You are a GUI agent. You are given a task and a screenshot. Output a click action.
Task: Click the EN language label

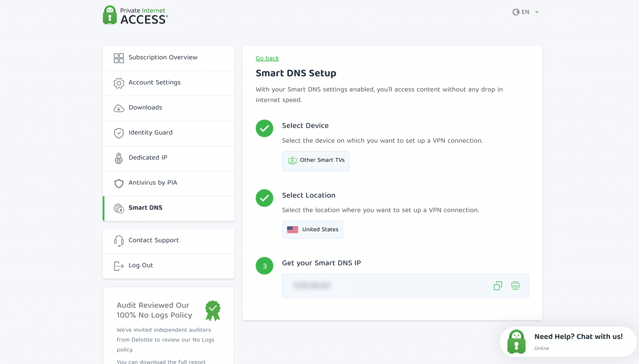point(525,12)
